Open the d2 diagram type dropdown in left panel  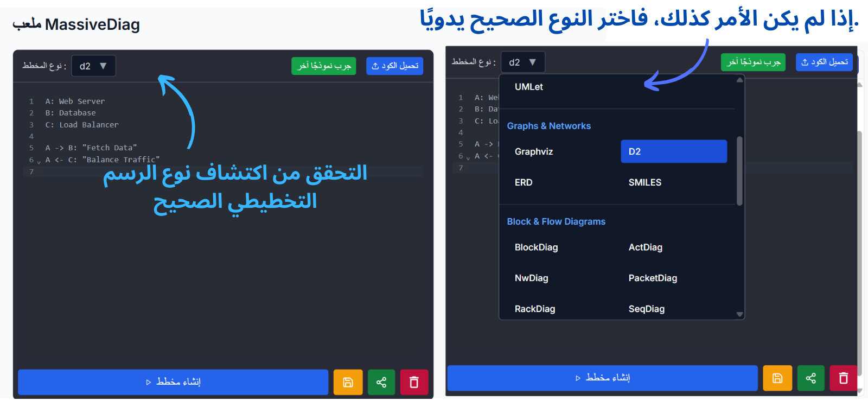pyautogui.click(x=93, y=66)
